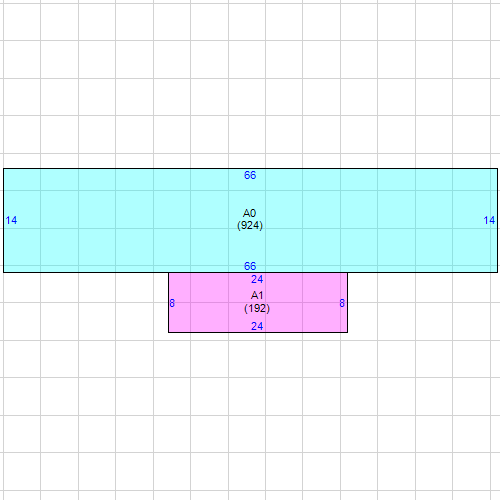The image size is (500, 500).
Task: Click the left 8 dimension label of A1
Action: pyautogui.click(x=172, y=303)
